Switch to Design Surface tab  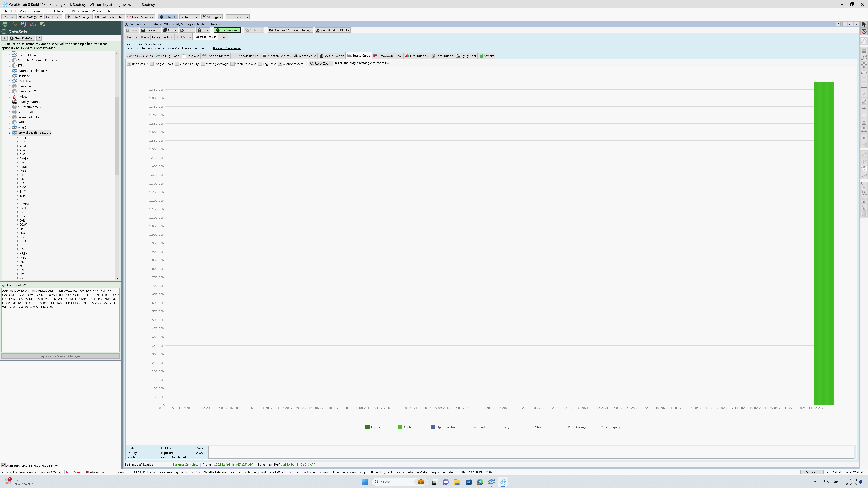pyautogui.click(x=162, y=37)
